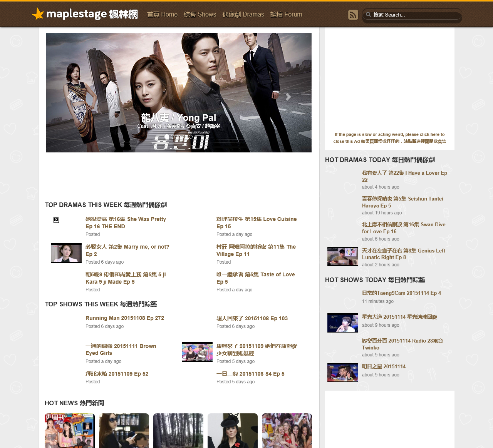
Task: Click the magnifier icon in the search box
Action: coord(369,15)
